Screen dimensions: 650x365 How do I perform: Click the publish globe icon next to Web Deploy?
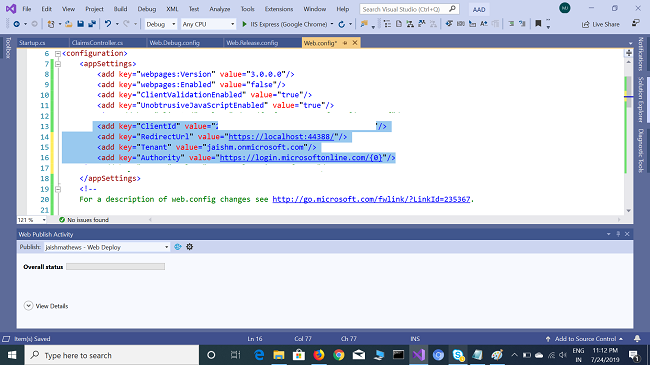[178, 247]
